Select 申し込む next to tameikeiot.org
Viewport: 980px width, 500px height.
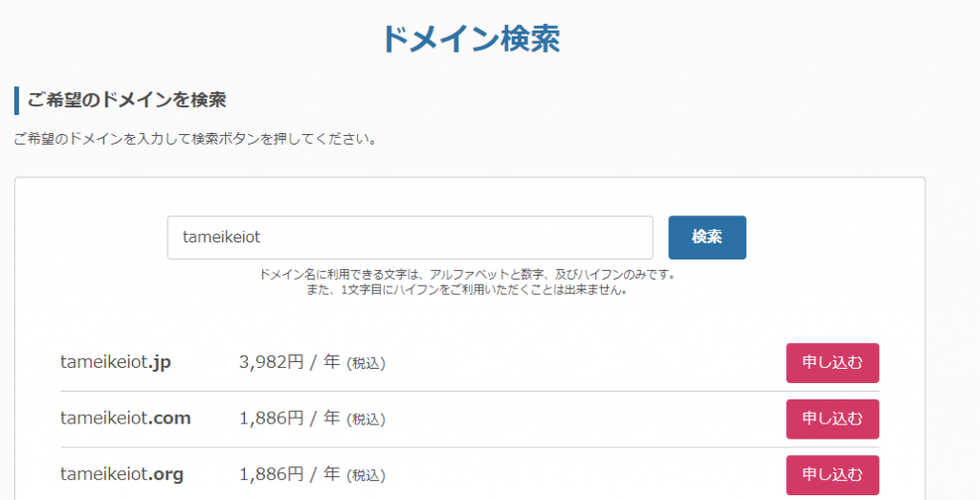[833, 474]
